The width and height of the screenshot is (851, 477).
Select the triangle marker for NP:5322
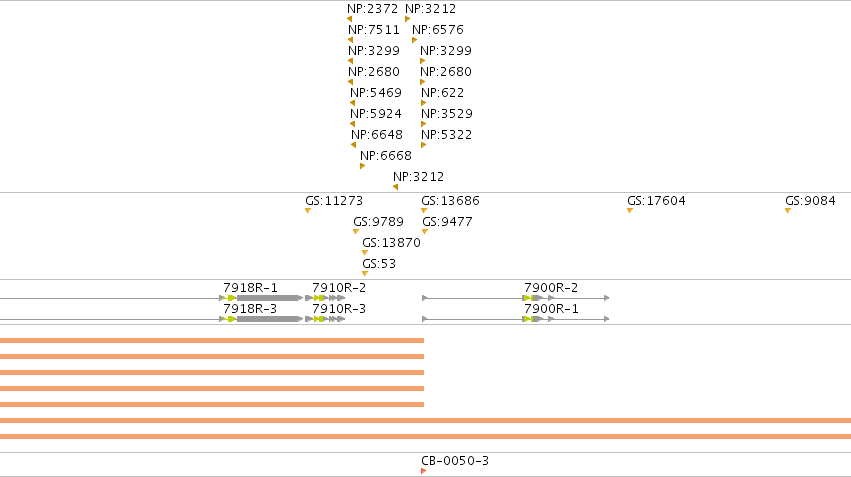point(423,145)
